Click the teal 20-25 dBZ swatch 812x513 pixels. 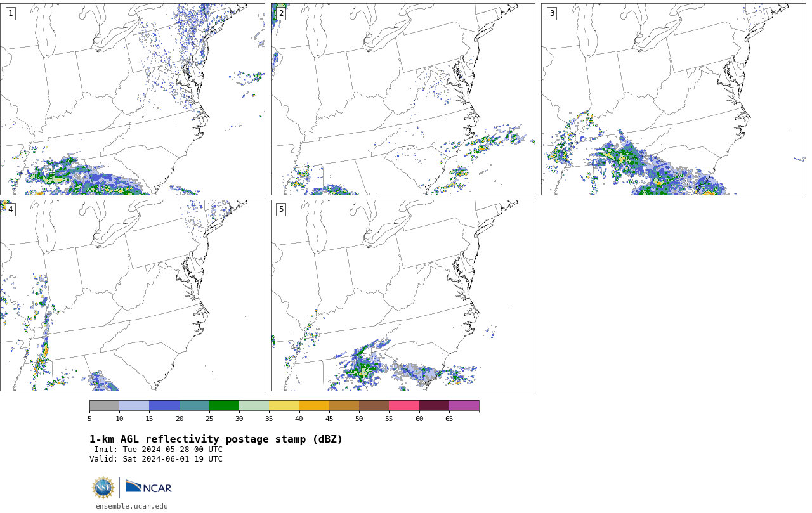pos(194,406)
